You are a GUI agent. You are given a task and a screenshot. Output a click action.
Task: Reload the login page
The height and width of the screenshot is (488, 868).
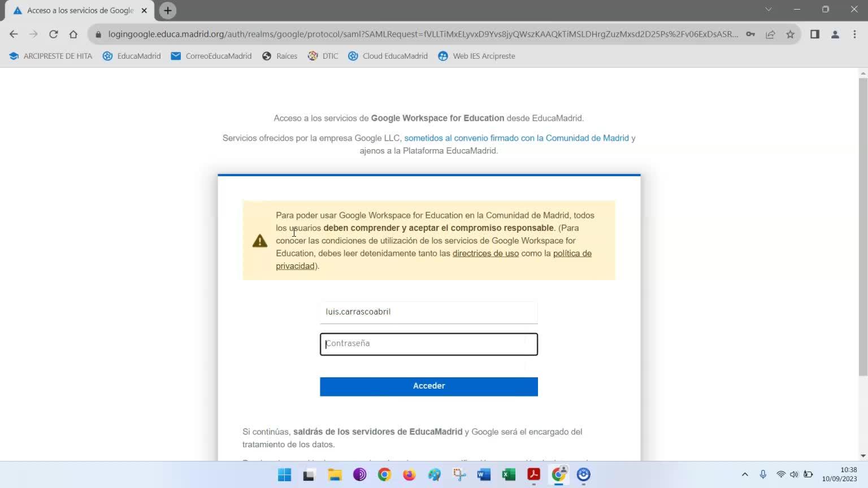[54, 34]
